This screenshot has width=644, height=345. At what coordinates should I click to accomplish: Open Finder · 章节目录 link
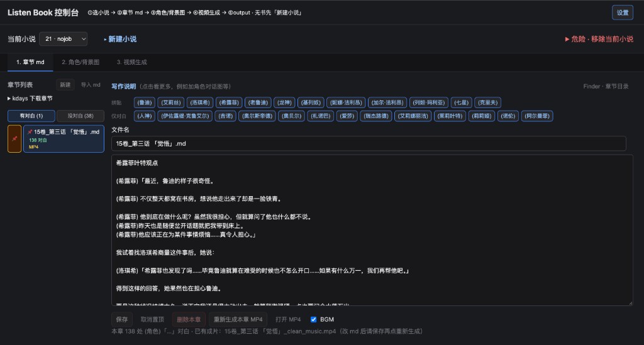606,86
